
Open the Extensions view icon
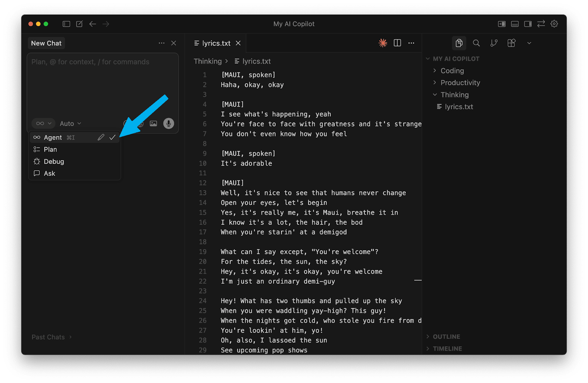512,43
